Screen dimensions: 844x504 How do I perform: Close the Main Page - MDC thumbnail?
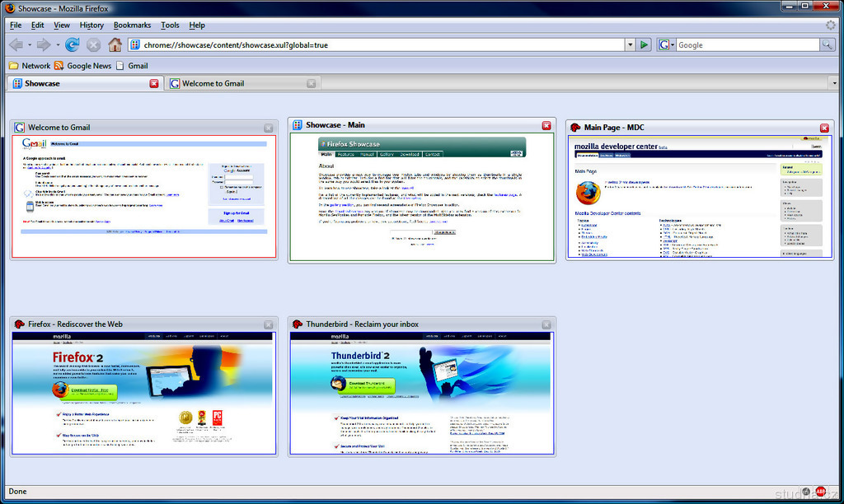pyautogui.click(x=824, y=128)
